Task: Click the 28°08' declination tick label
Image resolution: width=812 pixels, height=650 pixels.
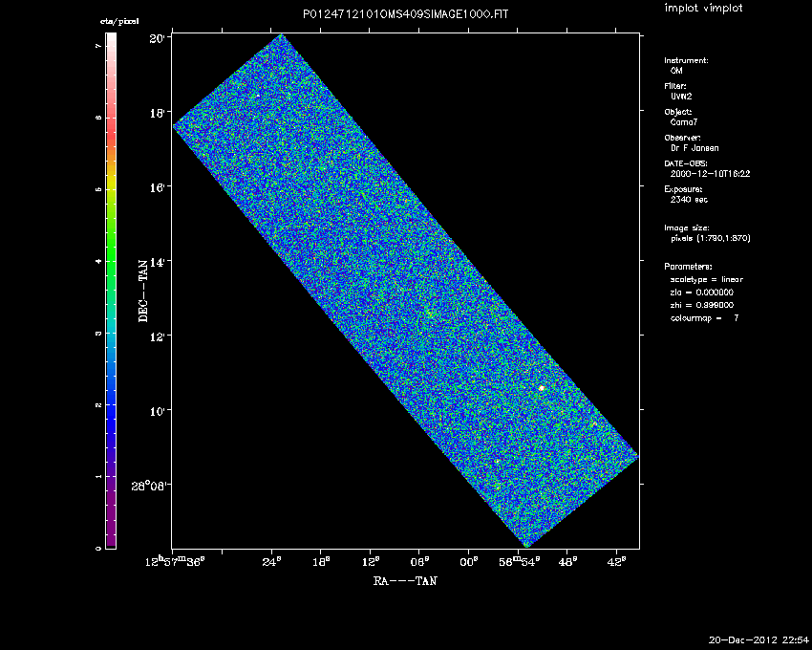Action: click(150, 486)
